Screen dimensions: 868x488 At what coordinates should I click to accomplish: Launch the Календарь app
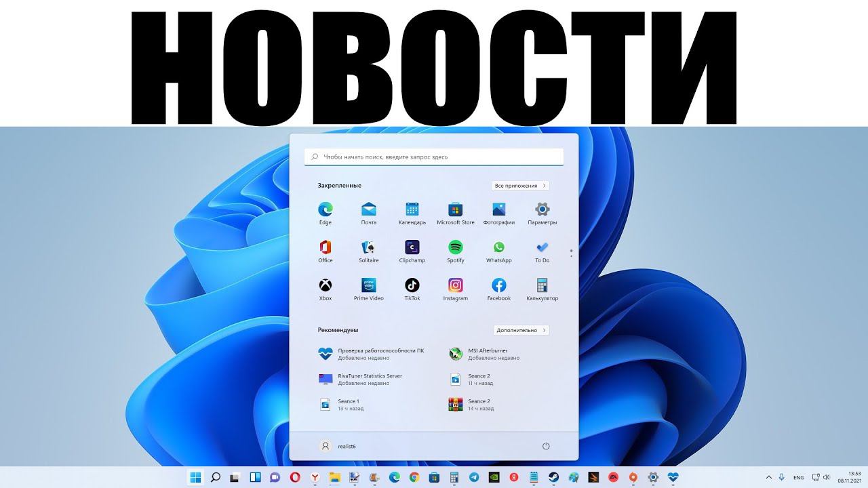click(x=412, y=213)
